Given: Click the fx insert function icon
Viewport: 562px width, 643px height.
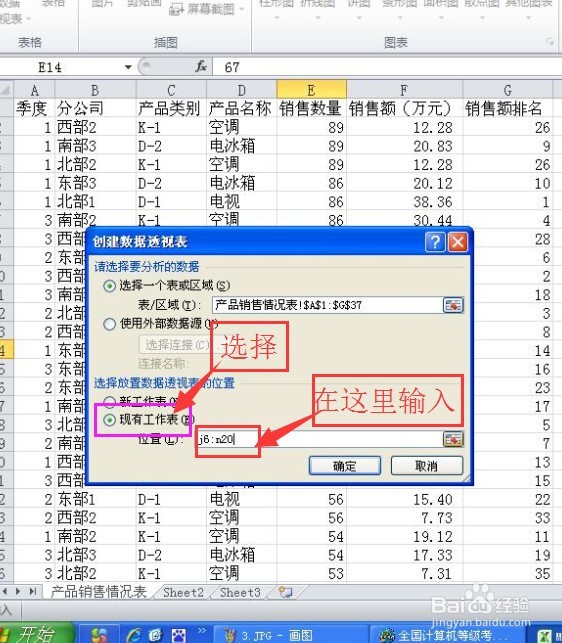Looking at the screenshot, I should (x=201, y=66).
